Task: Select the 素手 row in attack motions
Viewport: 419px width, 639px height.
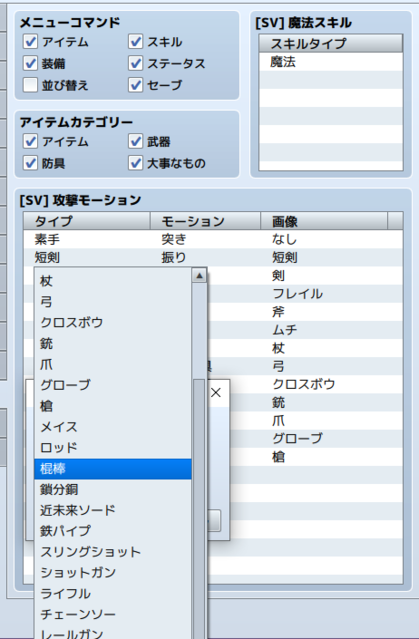Action: click(x=213, y=239)
